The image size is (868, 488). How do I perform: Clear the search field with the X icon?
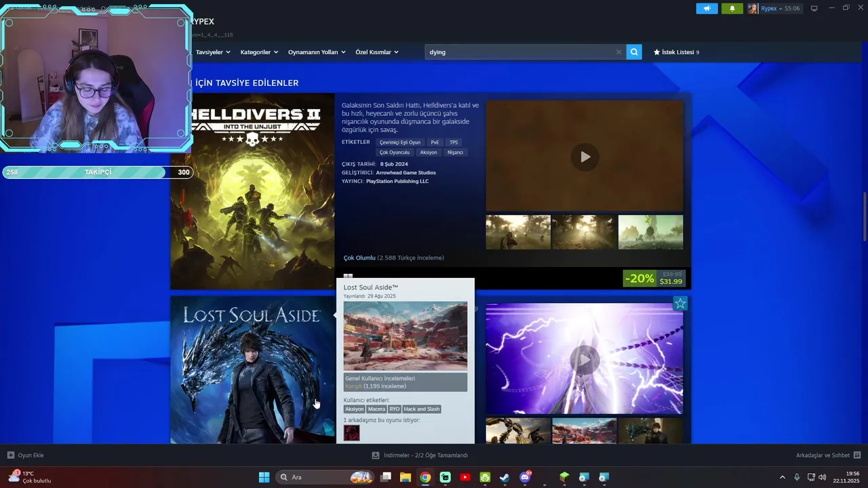point(618,52)
